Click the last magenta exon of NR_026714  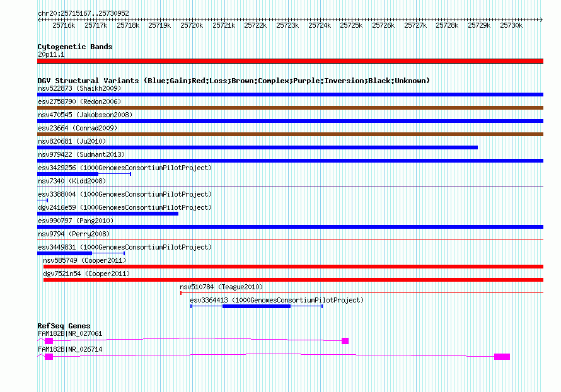[x=502, y=357]
